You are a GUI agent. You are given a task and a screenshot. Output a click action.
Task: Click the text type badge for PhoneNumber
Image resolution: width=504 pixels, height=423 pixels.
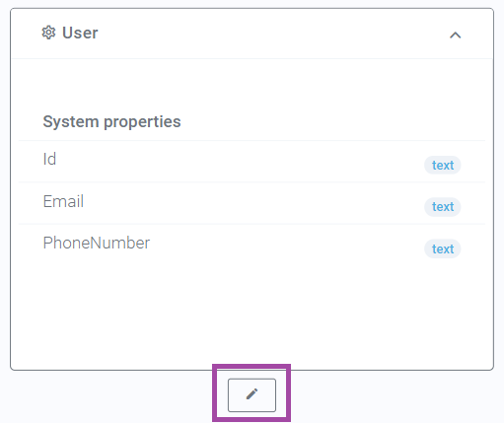(443, 248)
